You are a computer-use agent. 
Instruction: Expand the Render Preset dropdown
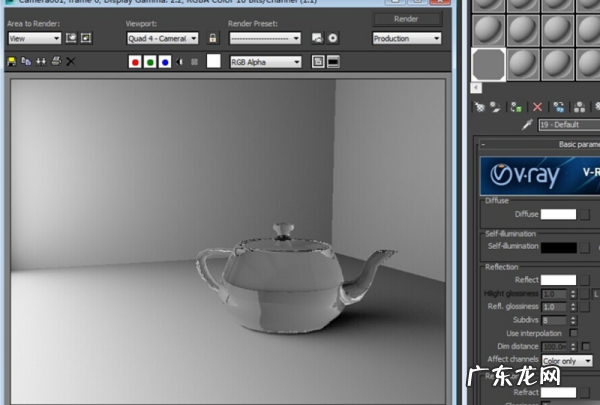265,39
